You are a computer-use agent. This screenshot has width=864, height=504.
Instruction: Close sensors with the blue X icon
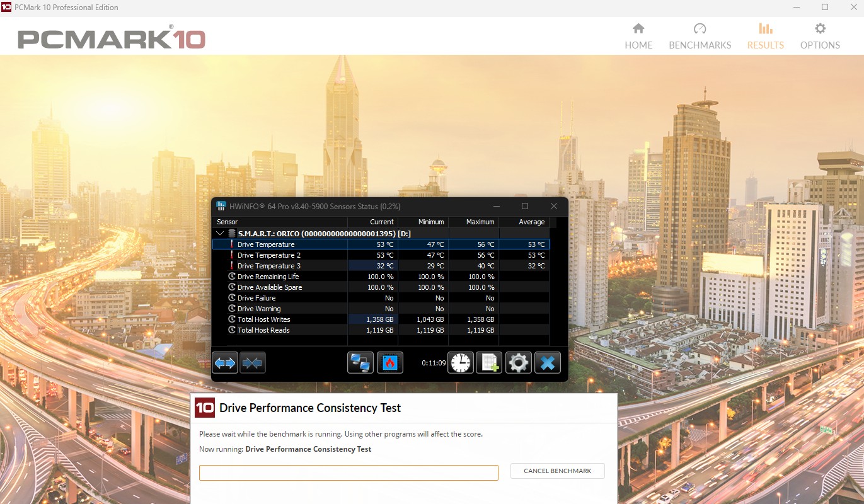[548, 363]
